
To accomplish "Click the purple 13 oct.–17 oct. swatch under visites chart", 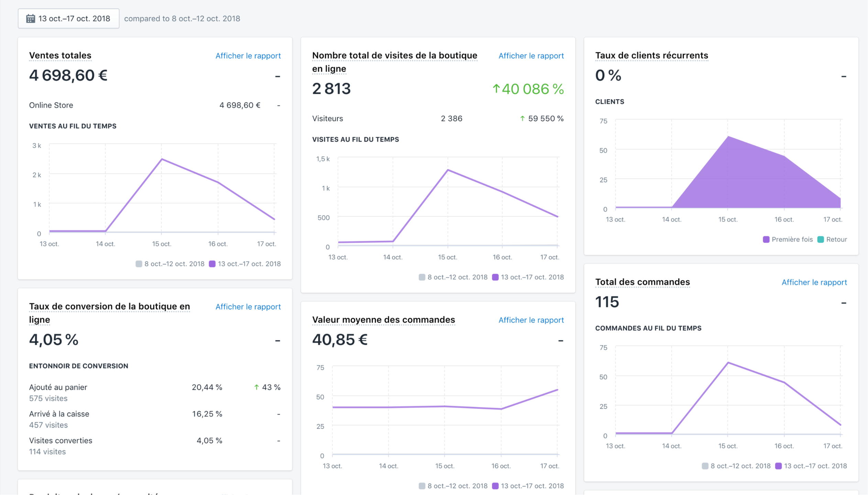I will point(495,277).
